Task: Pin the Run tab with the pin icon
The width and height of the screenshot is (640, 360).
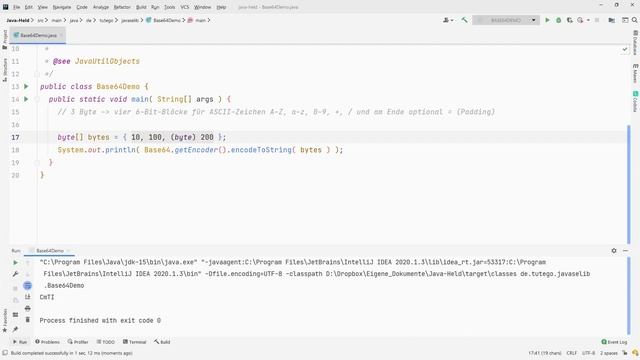Action: click(16, 329)
